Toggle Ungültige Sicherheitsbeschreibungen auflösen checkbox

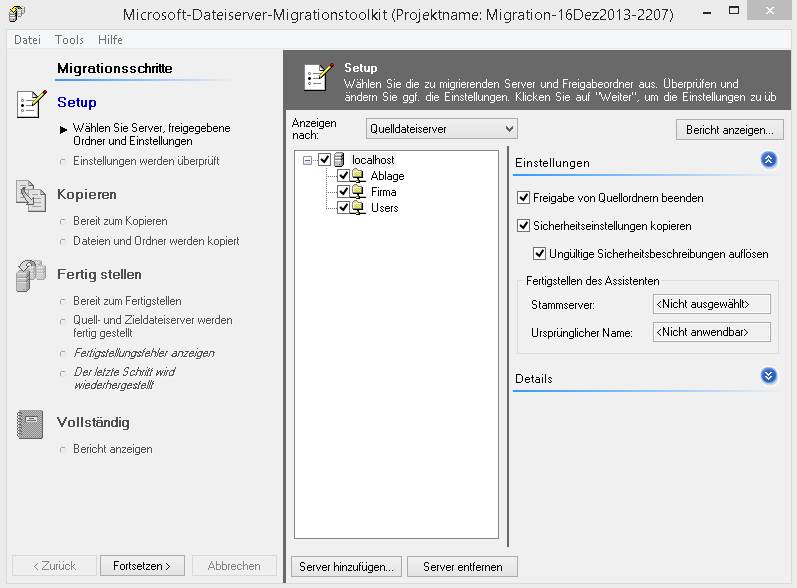539,254
